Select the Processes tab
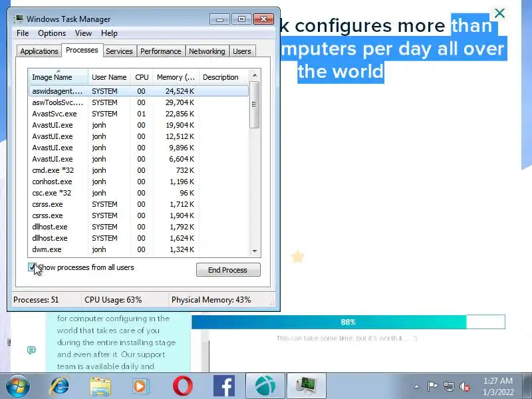 (82, 51)
